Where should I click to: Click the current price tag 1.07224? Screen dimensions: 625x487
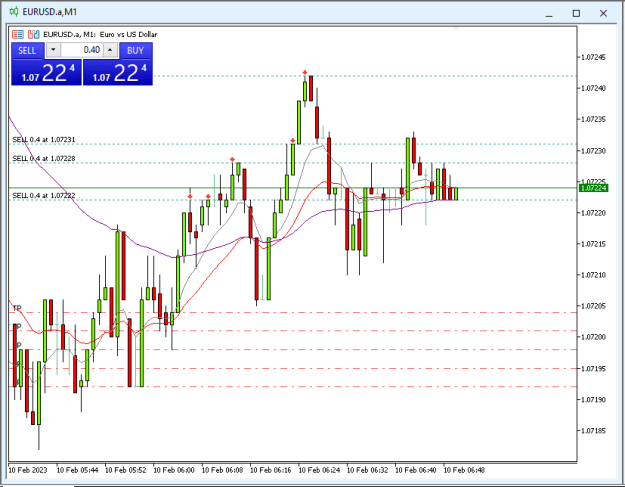(x=593, y=188)
